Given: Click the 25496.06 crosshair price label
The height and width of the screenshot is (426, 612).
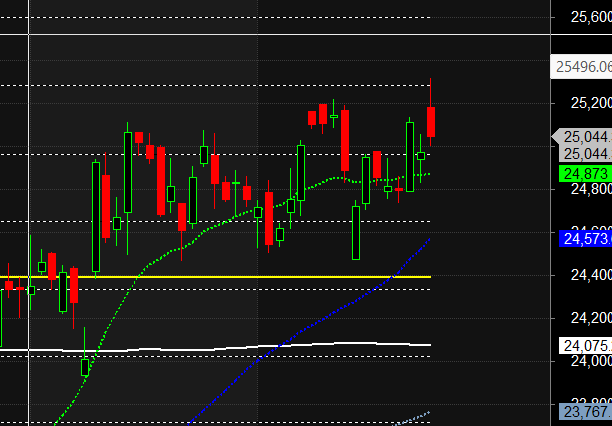Looking at the screenshot, I should click(x=581, y=67).
